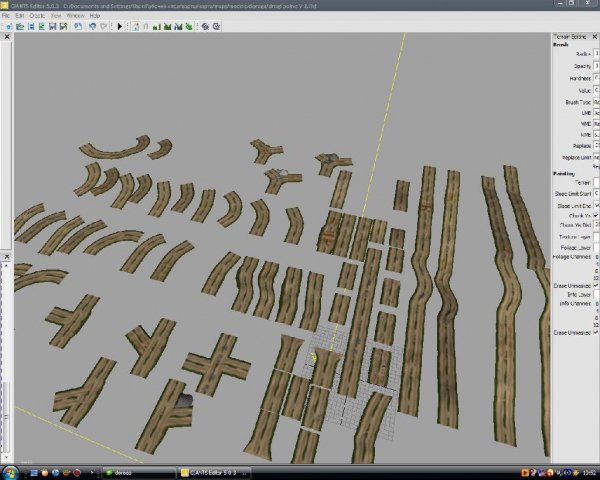The image size is (600, 480).
Task: Click the New scene toolbar icon
Action: 8,26
